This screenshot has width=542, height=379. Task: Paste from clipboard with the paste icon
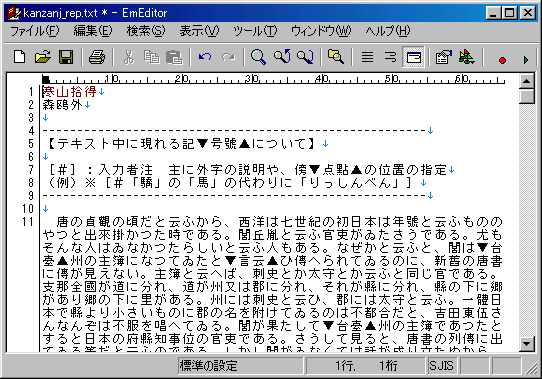click(175, 57)
